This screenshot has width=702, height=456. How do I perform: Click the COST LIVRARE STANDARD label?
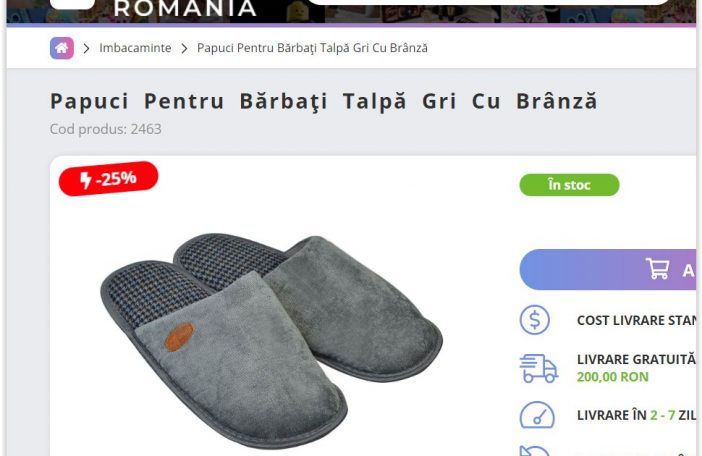637,320
